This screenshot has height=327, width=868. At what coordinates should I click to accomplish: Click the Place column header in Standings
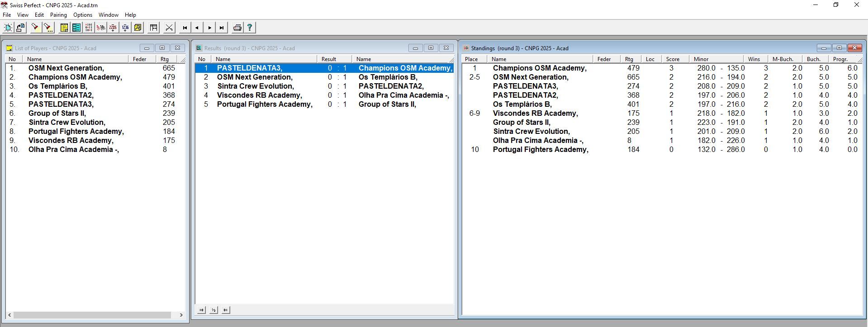(474, 59)
